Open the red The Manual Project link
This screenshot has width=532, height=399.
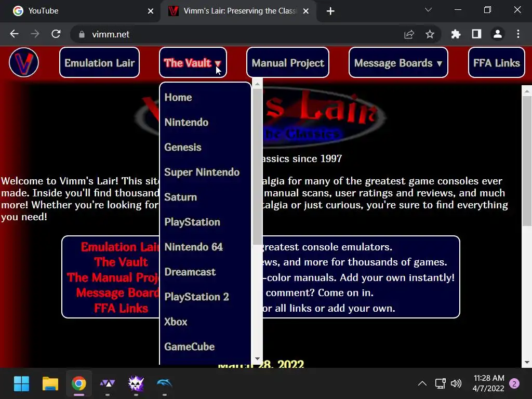tap(113, 277)
